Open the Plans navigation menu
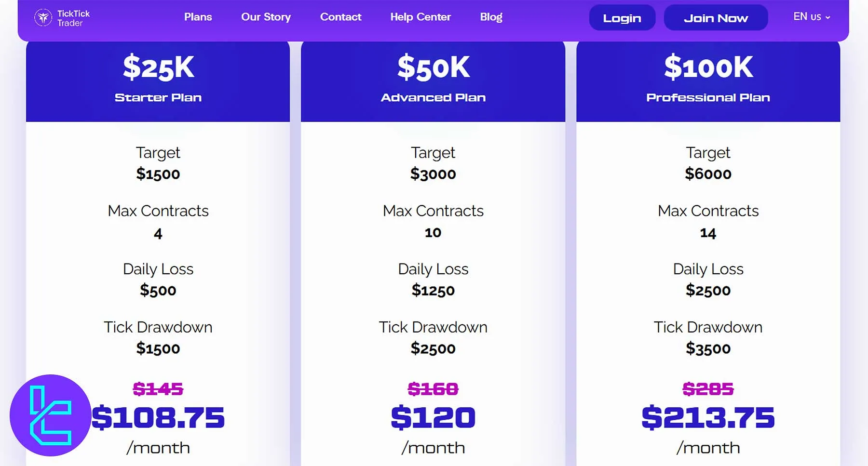868x466 pixels. tap(198, 16)
